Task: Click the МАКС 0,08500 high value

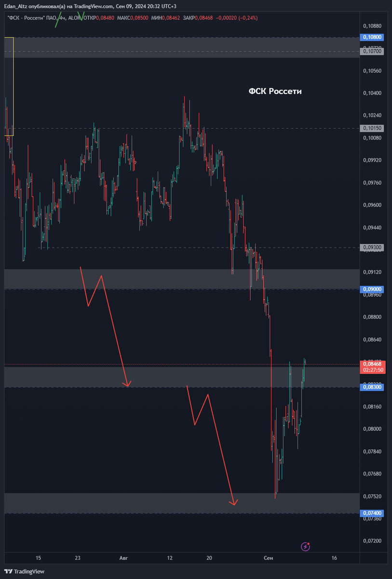Action: tap(133, 18)
